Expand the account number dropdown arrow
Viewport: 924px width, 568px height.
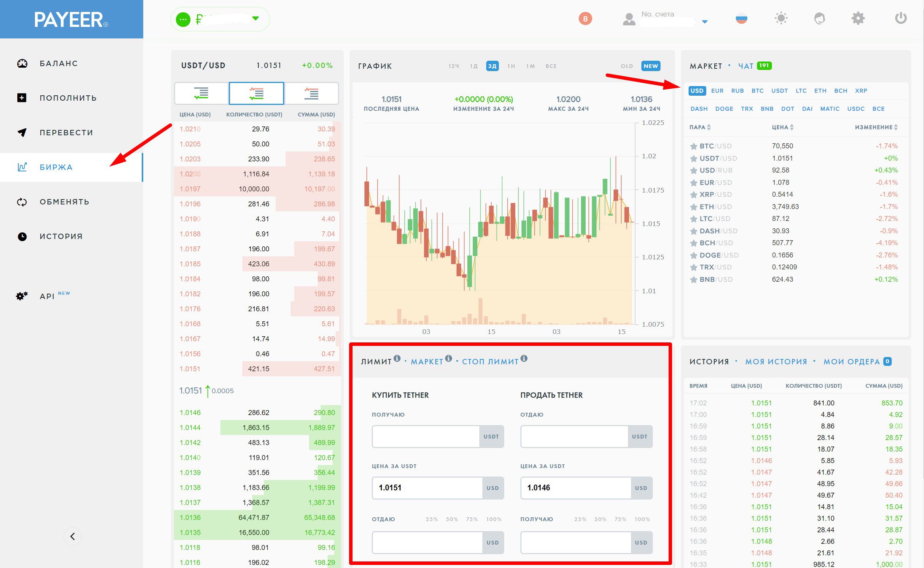coord(704,22)
